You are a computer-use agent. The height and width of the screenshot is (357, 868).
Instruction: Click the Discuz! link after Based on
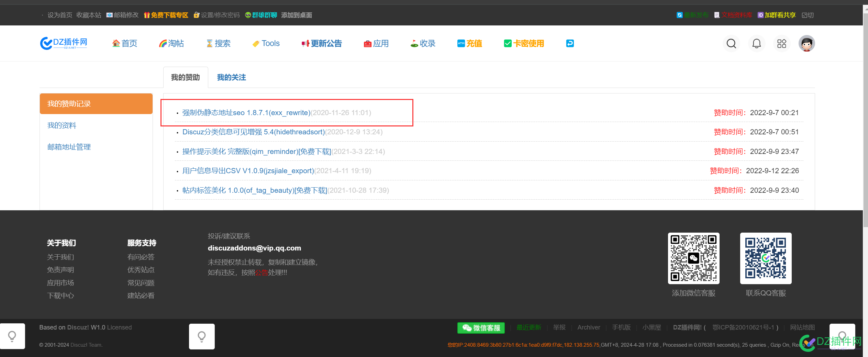(78, 327)
